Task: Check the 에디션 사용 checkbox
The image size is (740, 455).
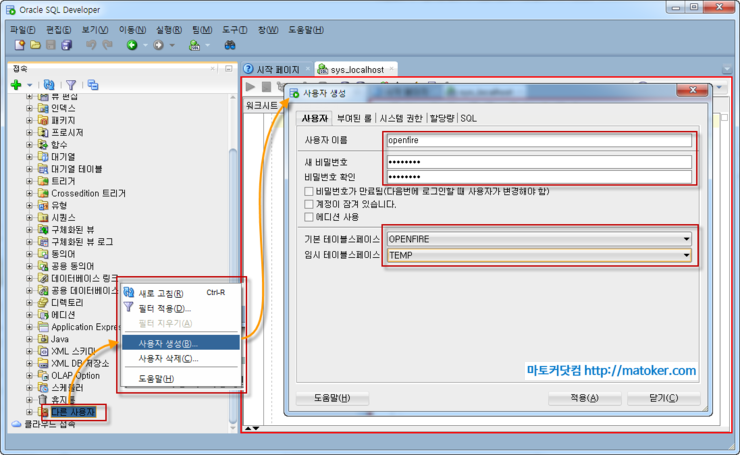Action: pos(309,217)
